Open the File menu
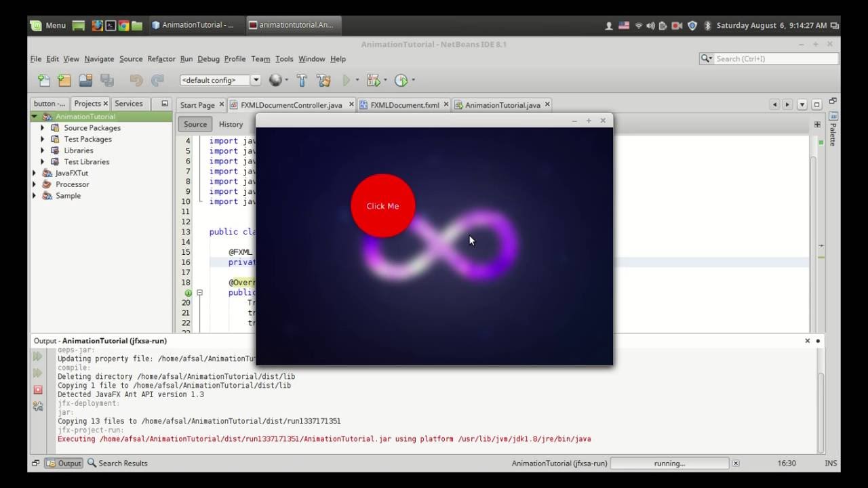The image size is (868, 488). click(x=36, y=59)
